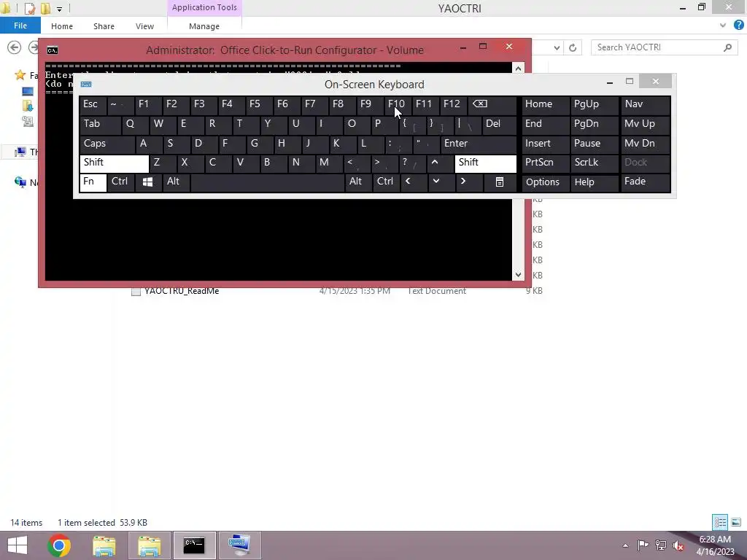Toggle the left Alt key
747x560 pixels.
[x=177, y=182]
